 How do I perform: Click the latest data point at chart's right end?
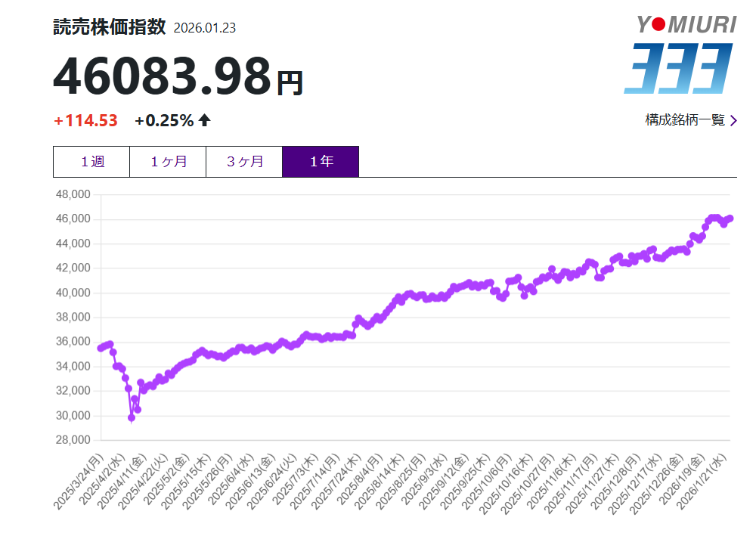(730, 218)
